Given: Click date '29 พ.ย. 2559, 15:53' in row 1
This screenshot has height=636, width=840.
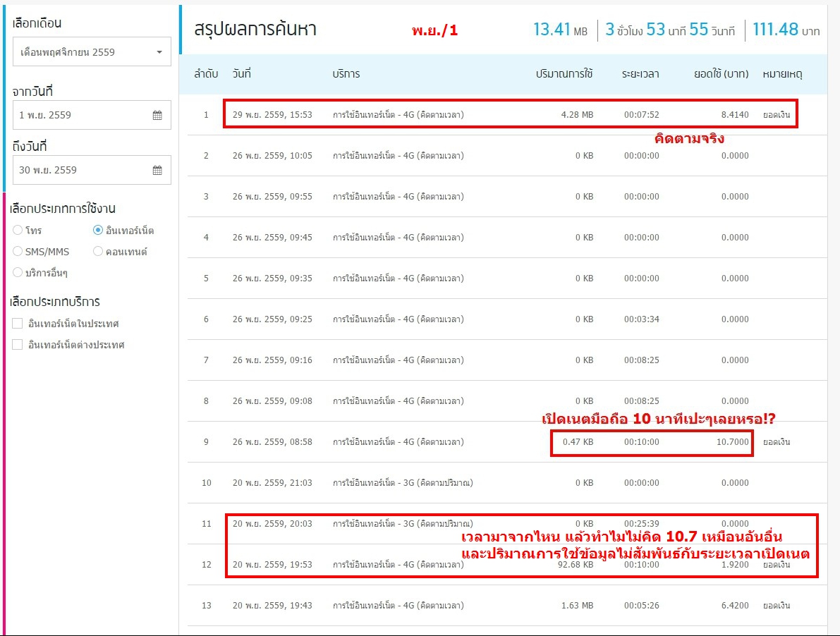Looking at the screenshot, I should coord(272,114).
